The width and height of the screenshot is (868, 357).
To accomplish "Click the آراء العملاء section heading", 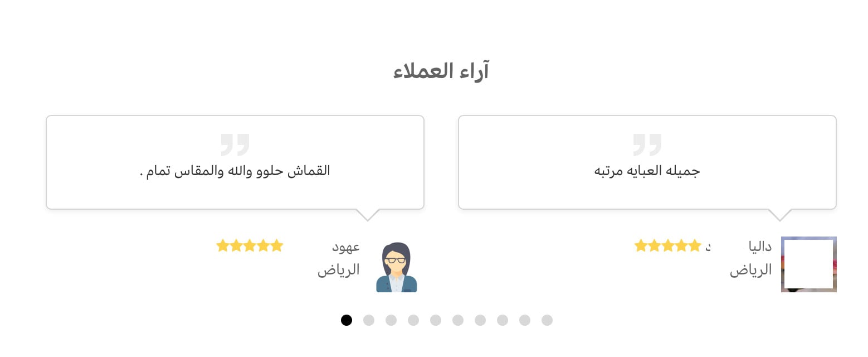I will [441, 72].
